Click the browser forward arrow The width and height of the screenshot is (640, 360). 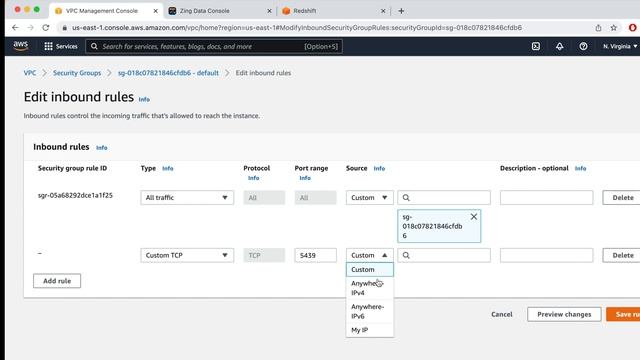tap(30, 27)
